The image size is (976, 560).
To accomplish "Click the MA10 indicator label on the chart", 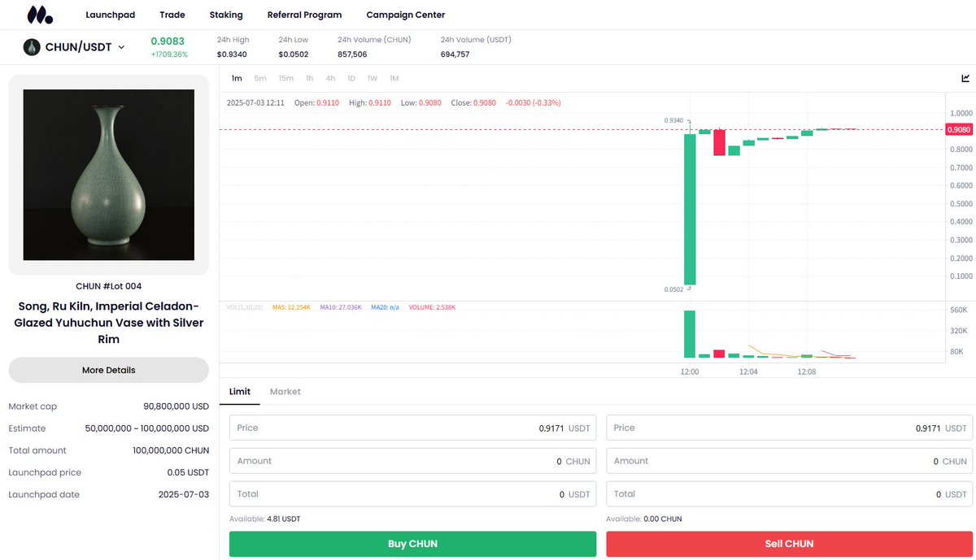I will [340, 307].
